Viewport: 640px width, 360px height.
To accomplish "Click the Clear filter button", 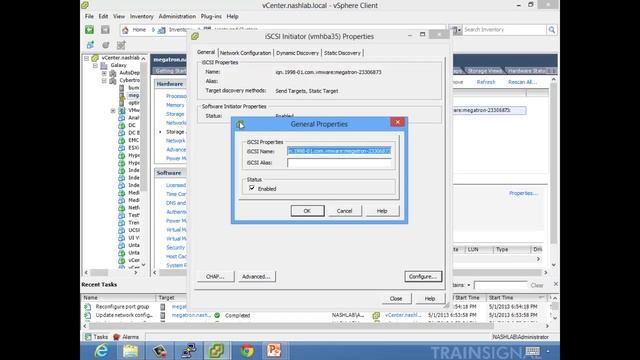I will pyautogui.click(x=537, y=285).
